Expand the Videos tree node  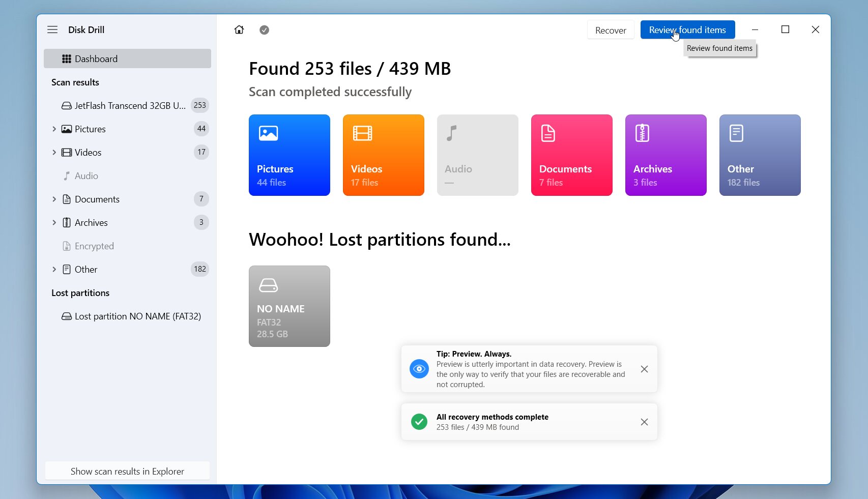(54, 152)
